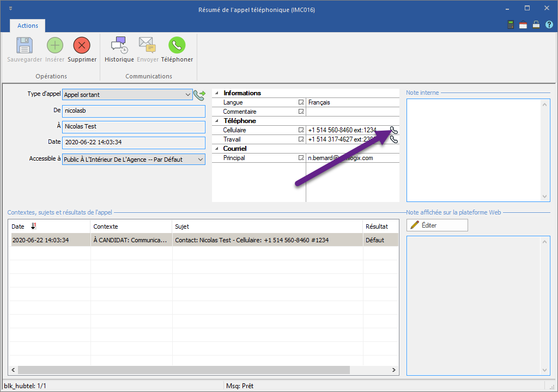Click the edit icon next to Langue
558x392 pixels.
301,102
